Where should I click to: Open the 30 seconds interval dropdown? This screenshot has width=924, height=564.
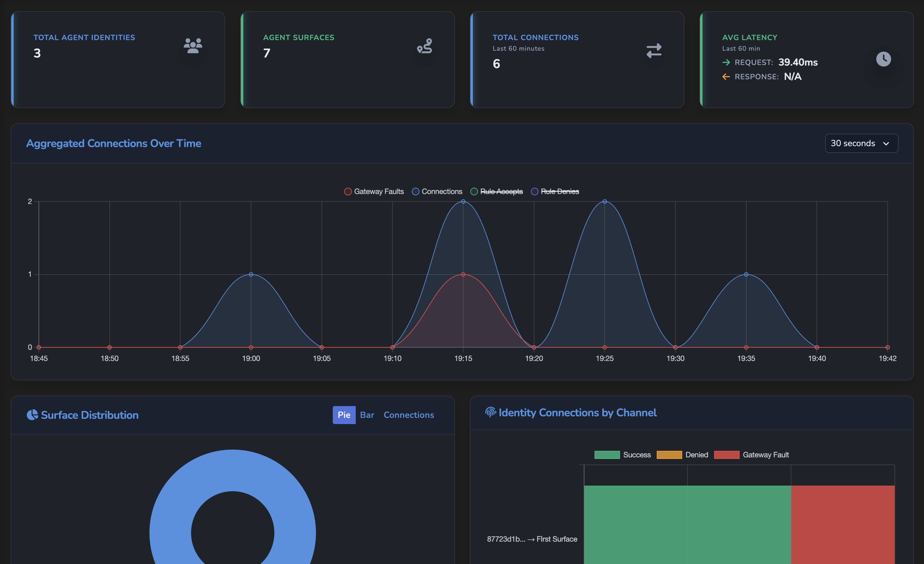point(861,143)
